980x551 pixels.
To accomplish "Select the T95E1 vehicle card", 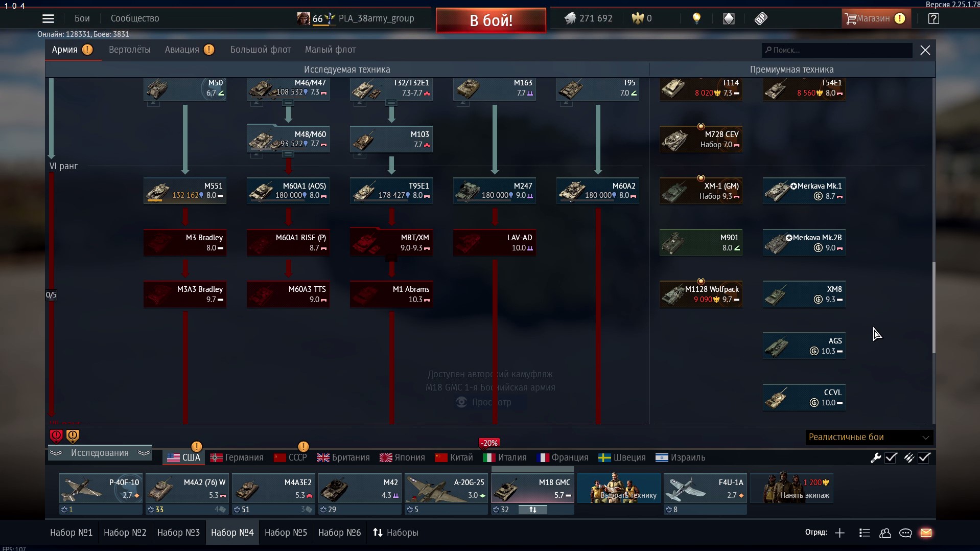I will pos(391,191).
